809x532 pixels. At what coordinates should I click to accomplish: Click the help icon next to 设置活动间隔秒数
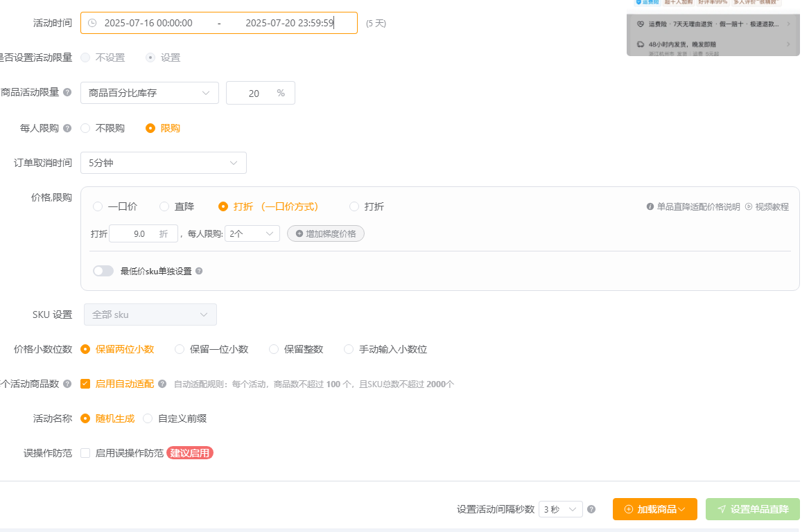591,508
